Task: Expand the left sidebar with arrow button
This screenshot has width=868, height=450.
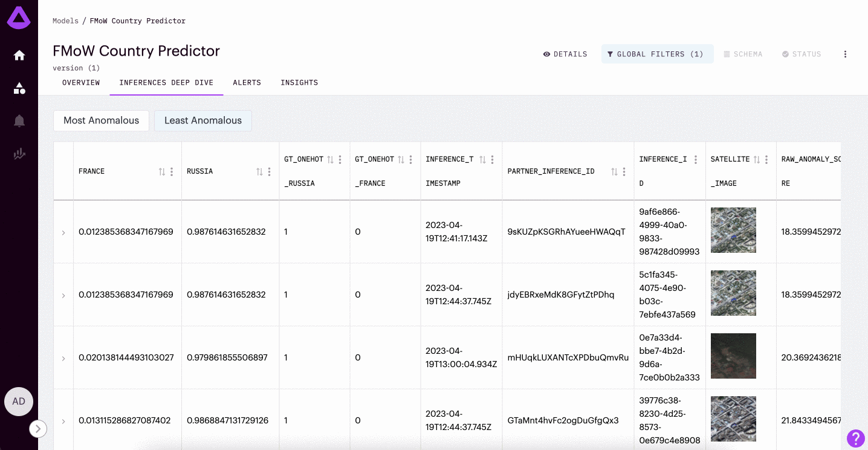Action: (38, 429)
